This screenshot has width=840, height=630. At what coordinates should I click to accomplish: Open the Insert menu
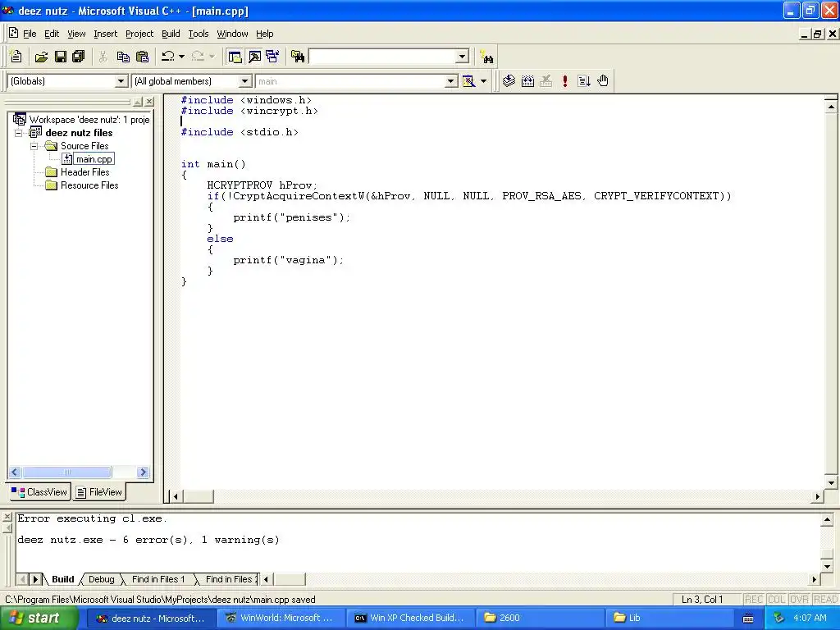[105, 34]
